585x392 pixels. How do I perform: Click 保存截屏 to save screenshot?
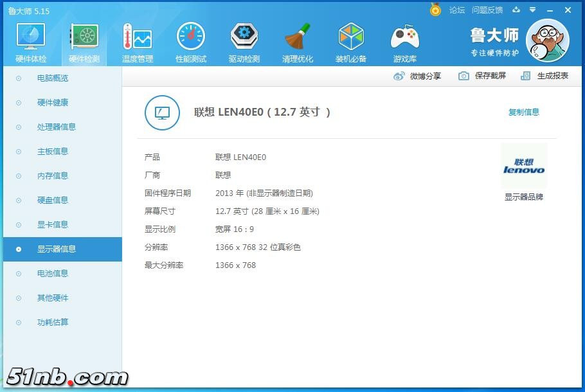pyautogui.click(x=482, y=76)
